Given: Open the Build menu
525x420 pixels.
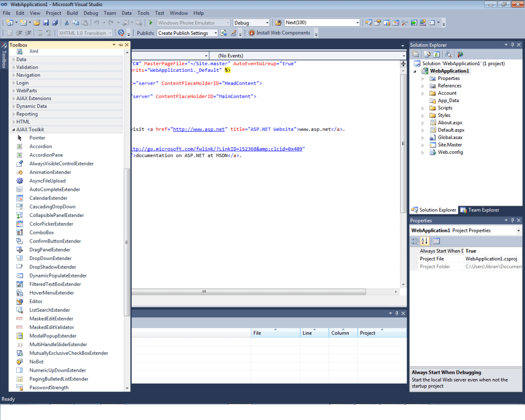Looking at the screenshot, I should click(x=72, y=13).
